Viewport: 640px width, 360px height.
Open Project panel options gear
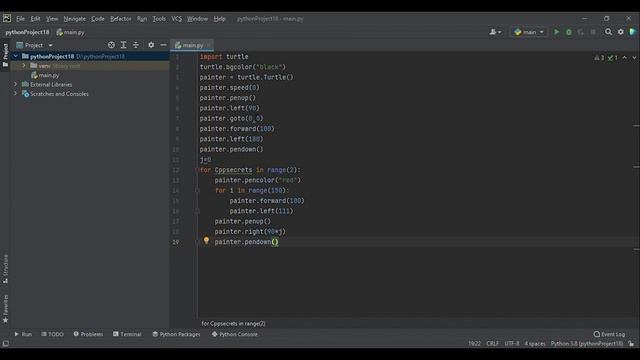[x=151, y=45]
